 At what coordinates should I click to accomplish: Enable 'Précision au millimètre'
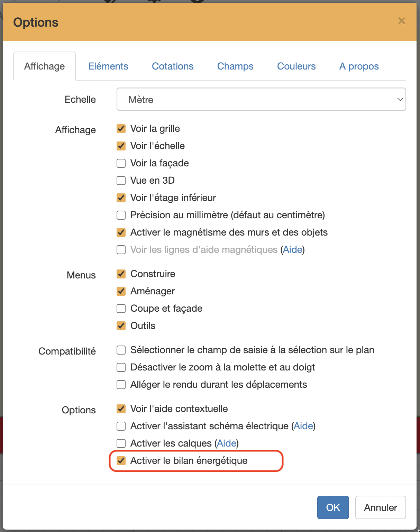point(121,215)
